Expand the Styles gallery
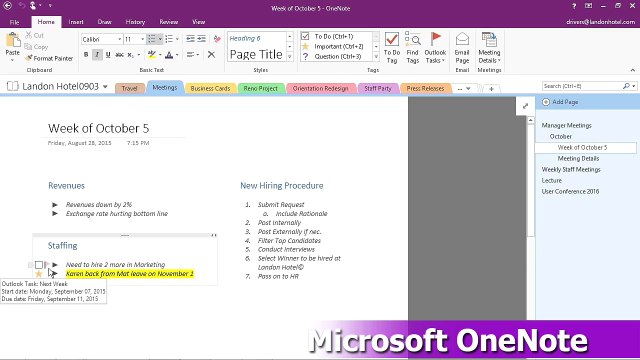Screen dimensions: 640x360 (x=289, y=56)
